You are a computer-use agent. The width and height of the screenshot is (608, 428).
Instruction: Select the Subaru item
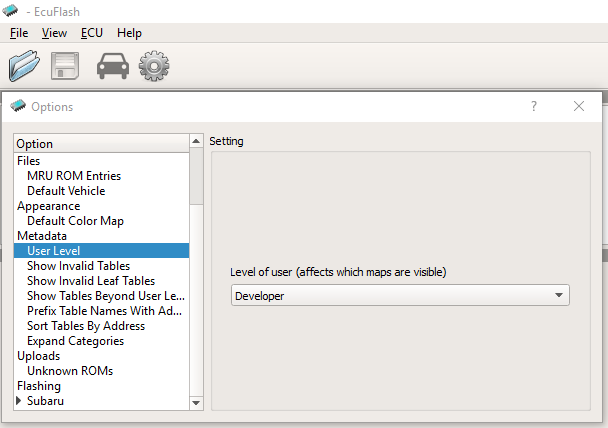click(45, 401)
